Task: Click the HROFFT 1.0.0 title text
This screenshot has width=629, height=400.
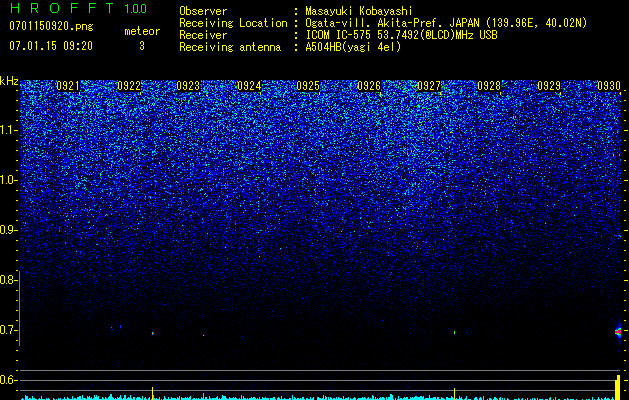Action: [x=78, y=8]
